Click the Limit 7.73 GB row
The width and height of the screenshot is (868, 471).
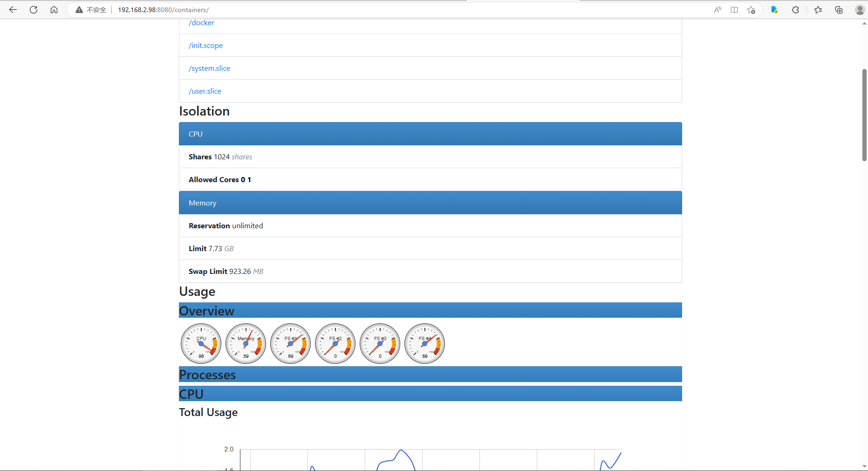point(431,248)
